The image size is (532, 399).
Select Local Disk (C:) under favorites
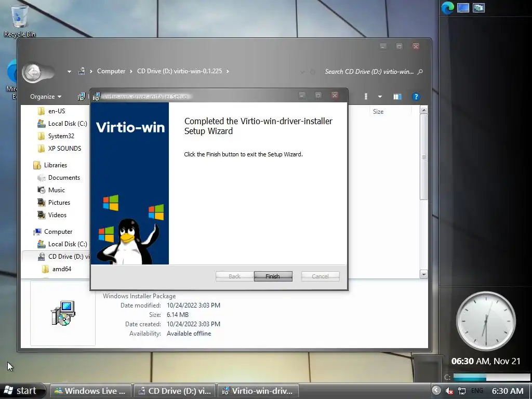[62, 124]
